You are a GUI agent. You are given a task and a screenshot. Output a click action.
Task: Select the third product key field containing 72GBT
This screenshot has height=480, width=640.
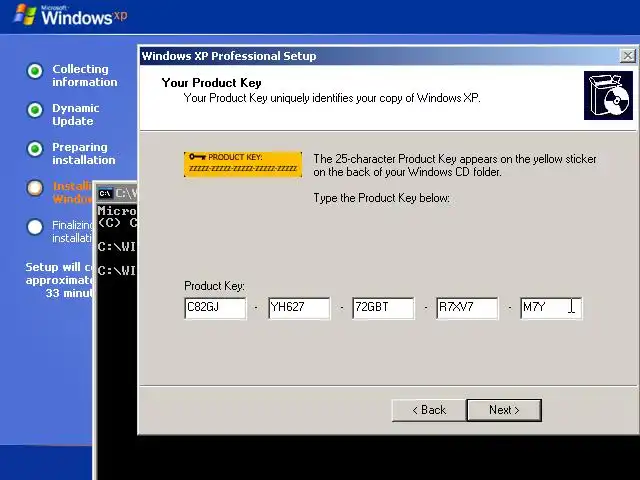coord(383,308)
